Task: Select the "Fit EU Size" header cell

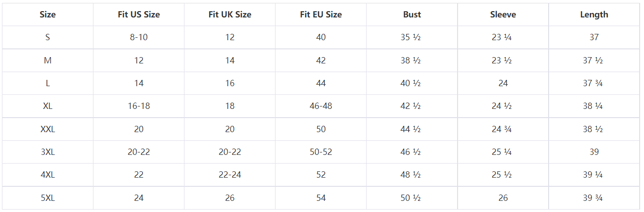Action: tap(321, 15)
